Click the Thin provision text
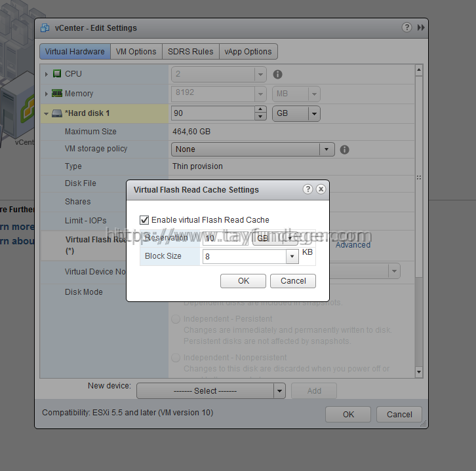The width and height of the screenshot is (476, 471). (x=197, y=166)
